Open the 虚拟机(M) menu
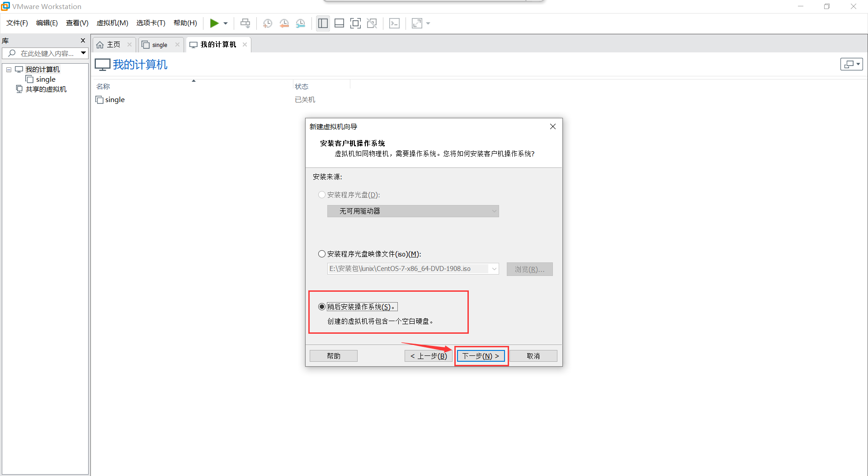Screen dimensions: 868x476 (x=112, y=23)
